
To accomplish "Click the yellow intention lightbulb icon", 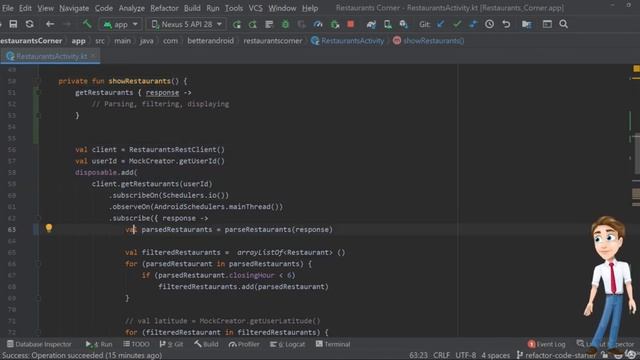I will tap(49, 228).
